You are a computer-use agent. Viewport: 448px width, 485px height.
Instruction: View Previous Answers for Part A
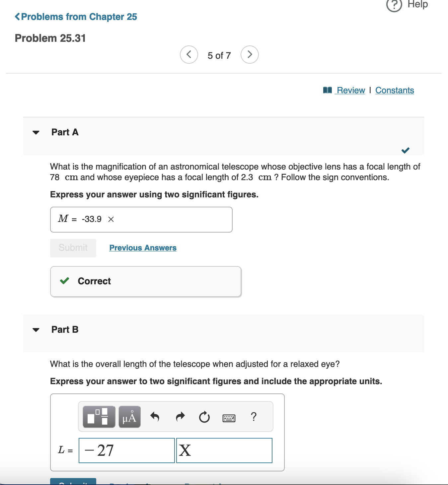pos(143,247)
